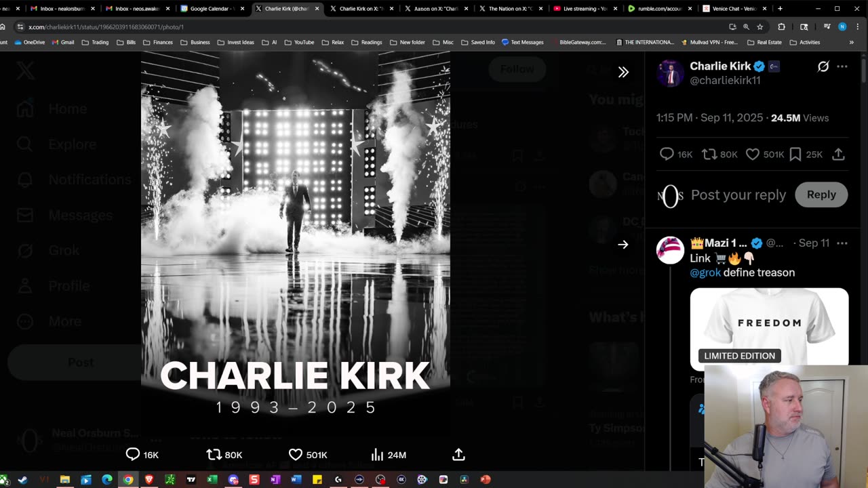Click Charlie Kirk's avatar in the panel
Screen dimensions: 868x488
[x=670, y=73]
